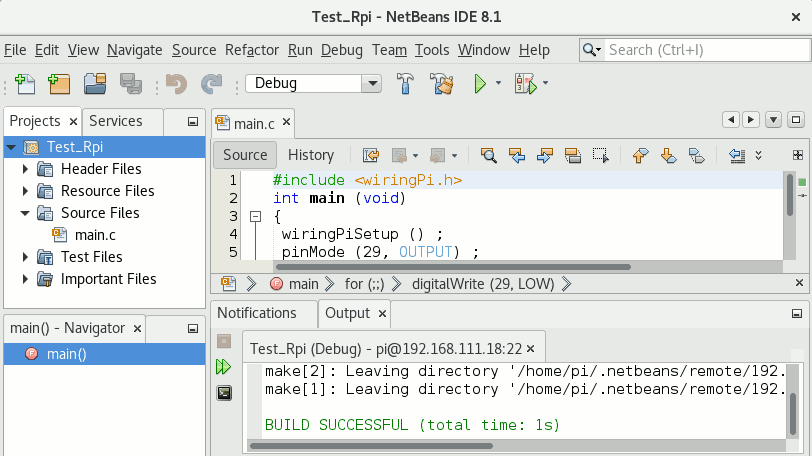812x456 pixels.
Task: Click 'for (;;)' breadcrumb item
Action: pyautogui.click(x=365, y=284)
